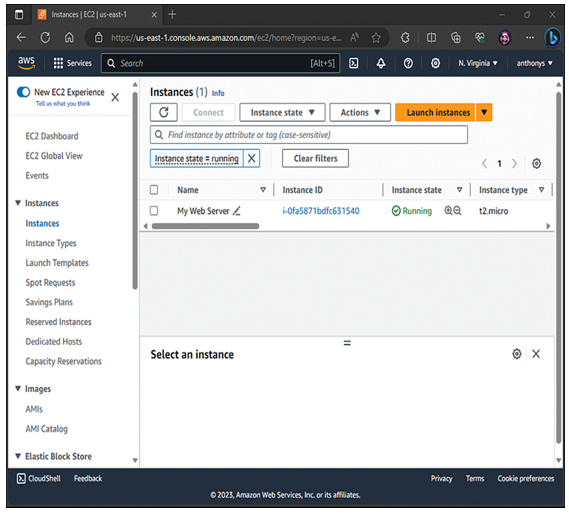This screenshot has width=569, height=514.
Task: Go to previous page of instances
Action: [484, 163]
